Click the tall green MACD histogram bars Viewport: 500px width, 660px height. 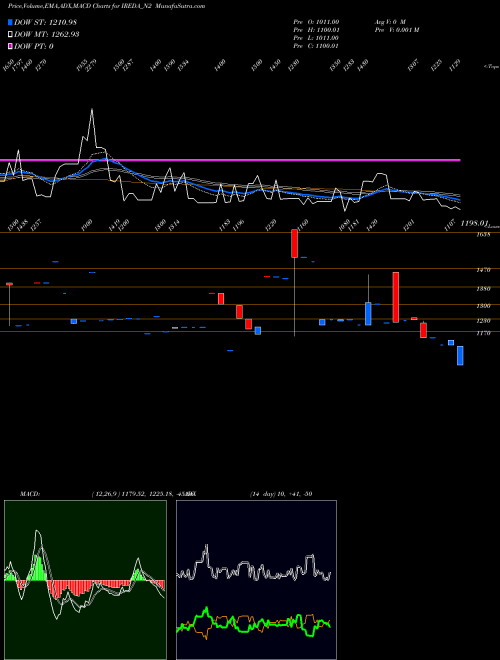point(38,568)
